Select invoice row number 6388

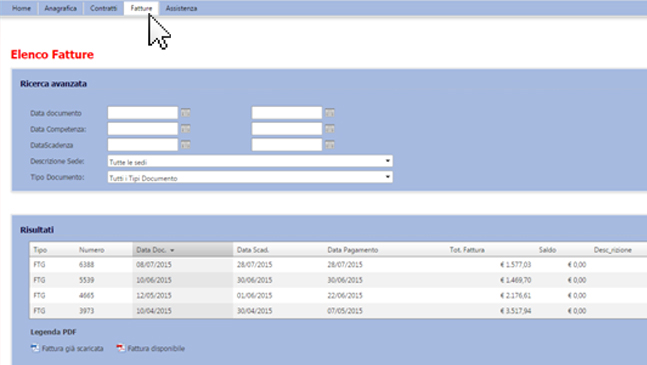(x=338, y=265)
